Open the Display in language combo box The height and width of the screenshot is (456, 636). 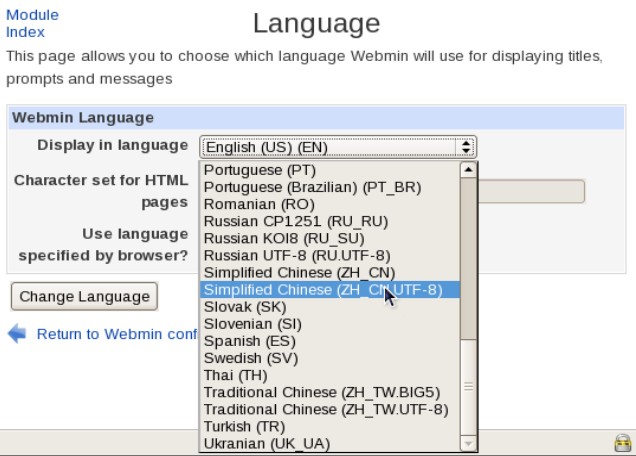[338, 147]
